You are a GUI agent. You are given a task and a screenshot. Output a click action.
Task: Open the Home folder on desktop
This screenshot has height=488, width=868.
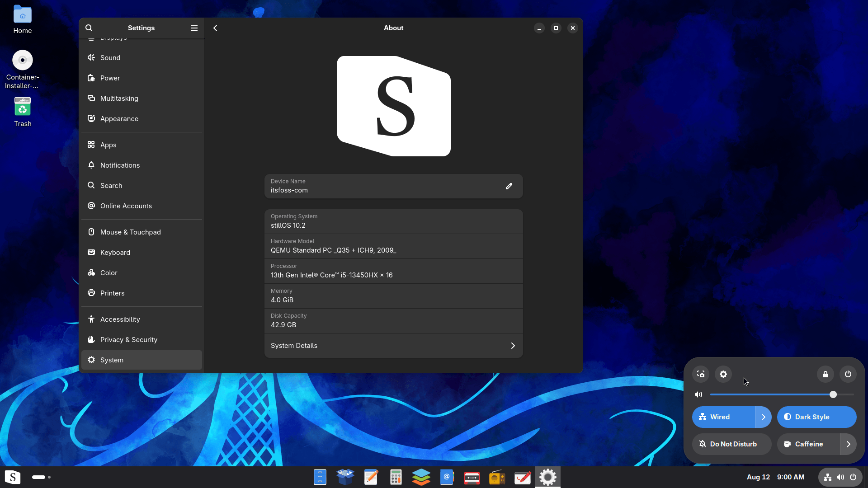[x=23, y=20]
